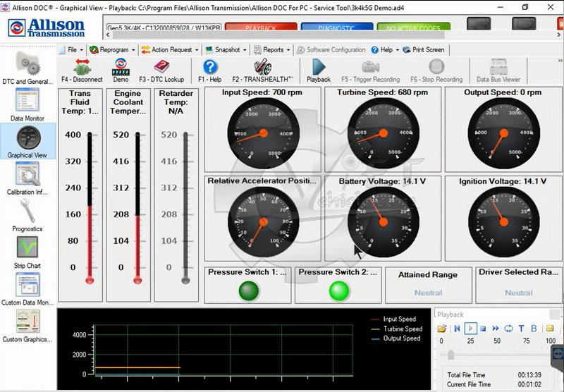Click the B playback marker icon
Viewport: 564px width, 392px height.
pyautogui.click(x=534, y=328)
